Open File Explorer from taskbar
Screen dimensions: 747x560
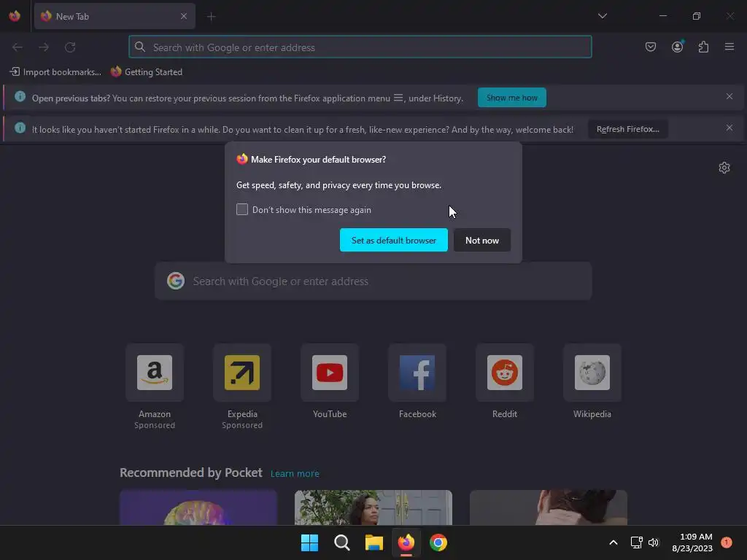click(x=374, y=542)
